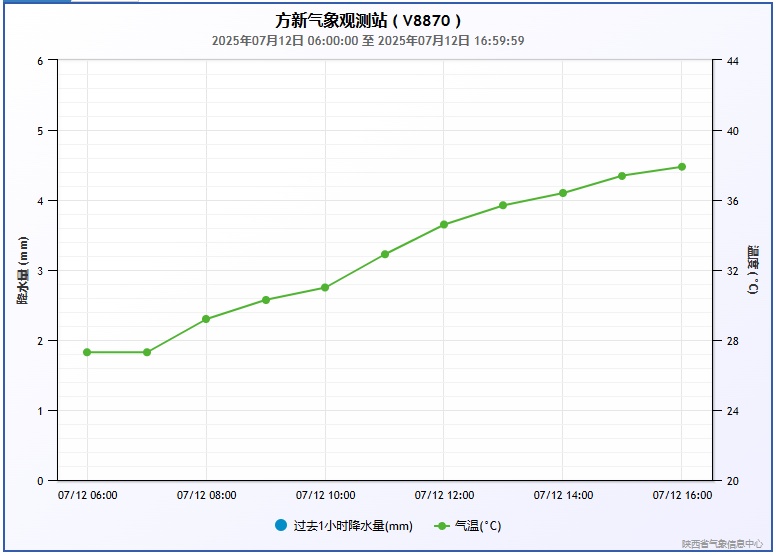Click the 44 label on the right axis

[x=732, y=61]
